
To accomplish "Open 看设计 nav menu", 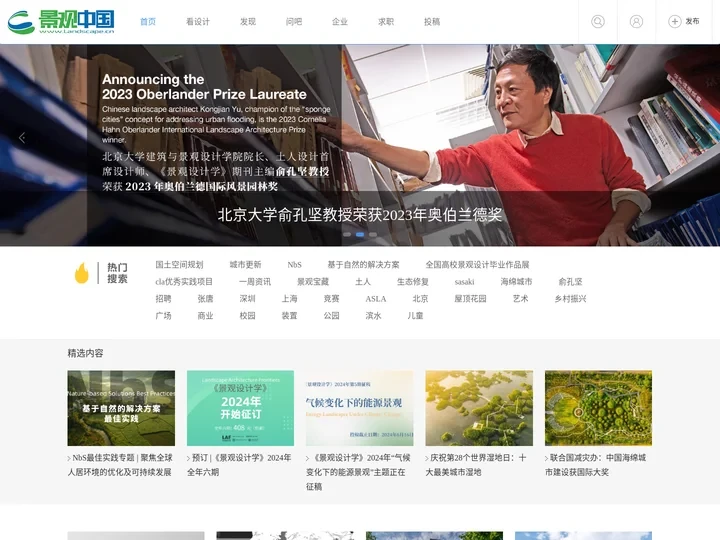I will pyautogui.click(x=198, y=22).
